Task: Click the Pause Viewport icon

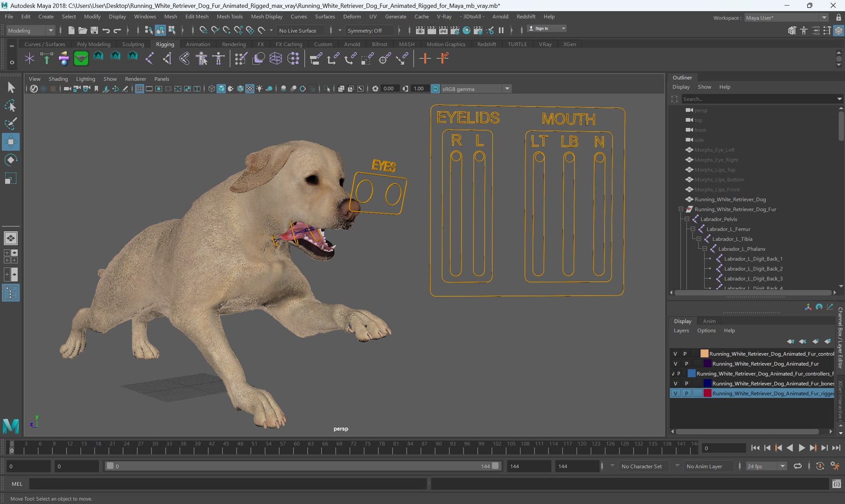Action: (501, 30)
